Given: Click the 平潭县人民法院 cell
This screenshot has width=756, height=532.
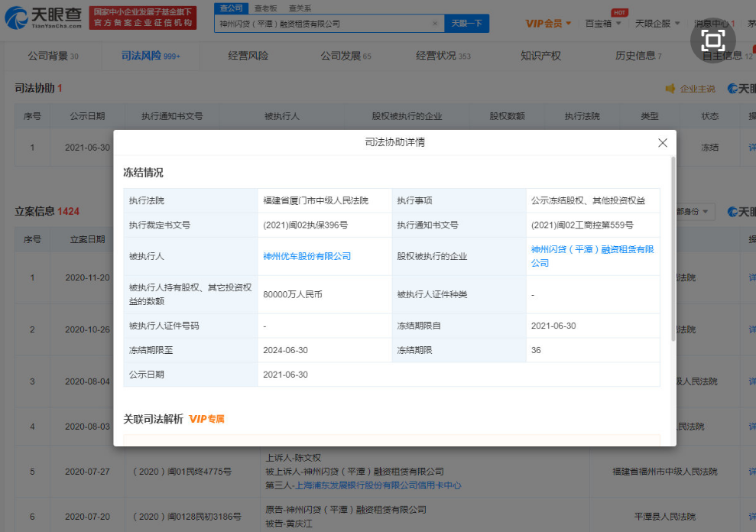Looking at the screenshot, I should coord(665,517).
